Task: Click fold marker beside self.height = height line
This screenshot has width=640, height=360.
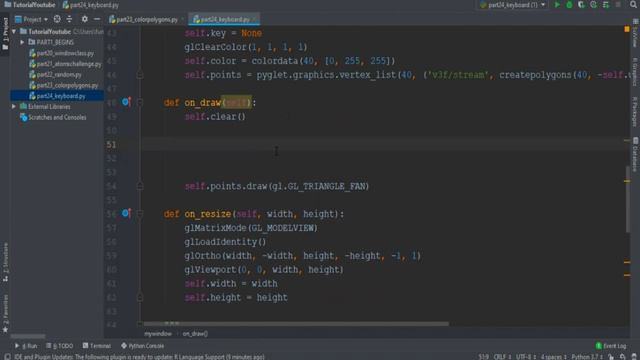Action: 140,298
